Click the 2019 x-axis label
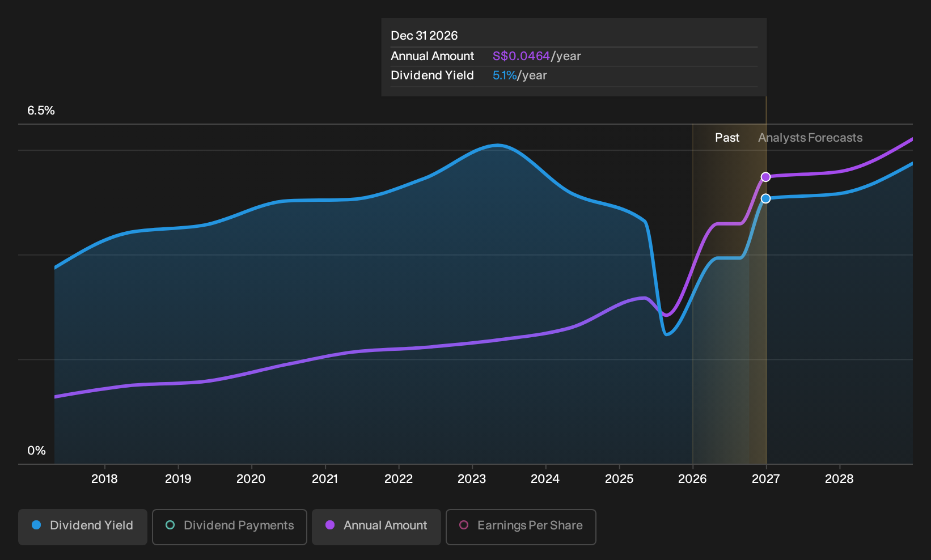 click(x=178, y=479)
